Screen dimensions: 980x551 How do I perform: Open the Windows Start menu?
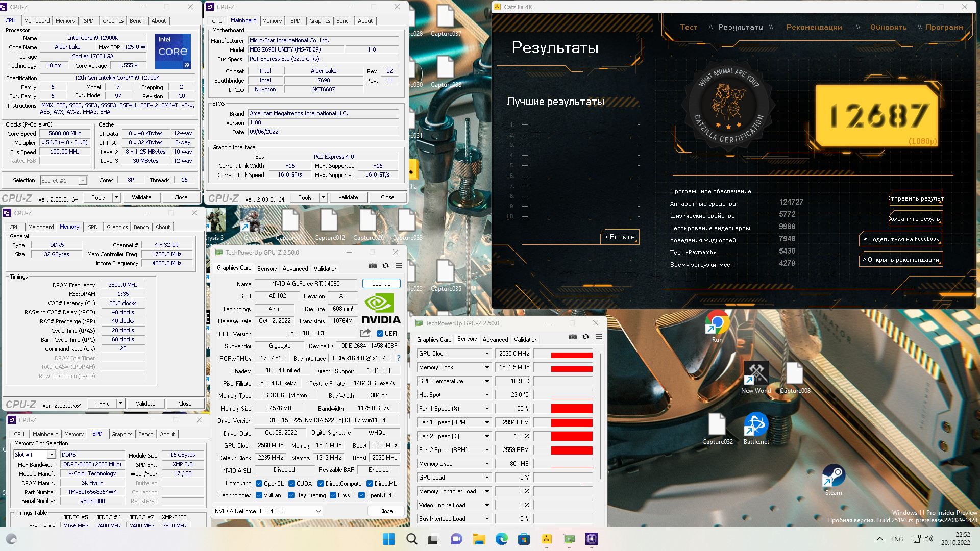tap(388, 539)
